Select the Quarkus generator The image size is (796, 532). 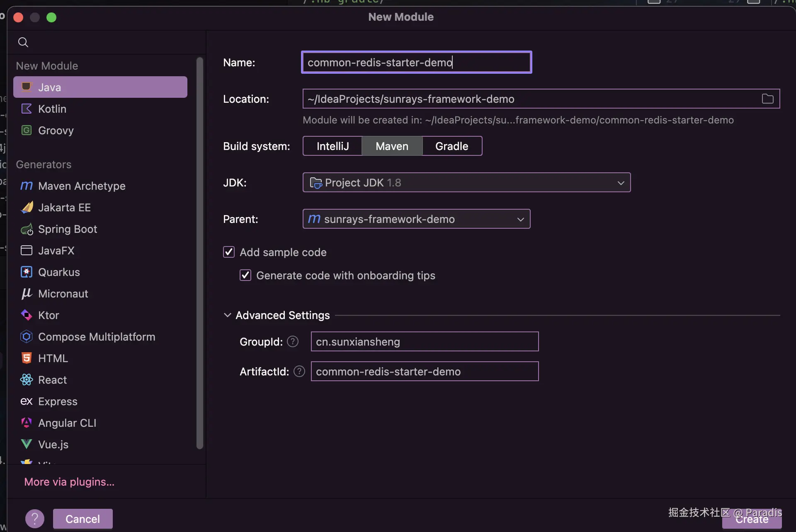[59, 272]
